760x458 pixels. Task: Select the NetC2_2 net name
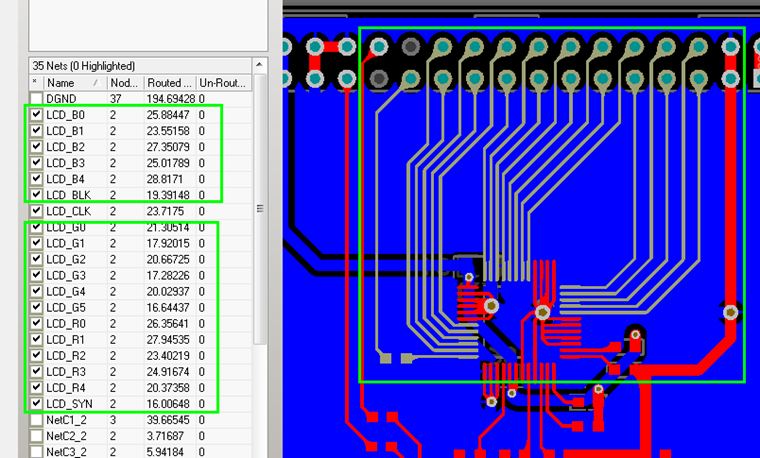[68, 436]
